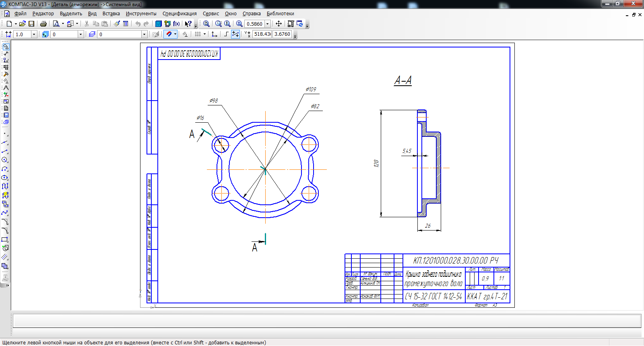The height and width of the screenshot is (346, 644).
Task: Click the library manager icon
Action: (159, 24)
